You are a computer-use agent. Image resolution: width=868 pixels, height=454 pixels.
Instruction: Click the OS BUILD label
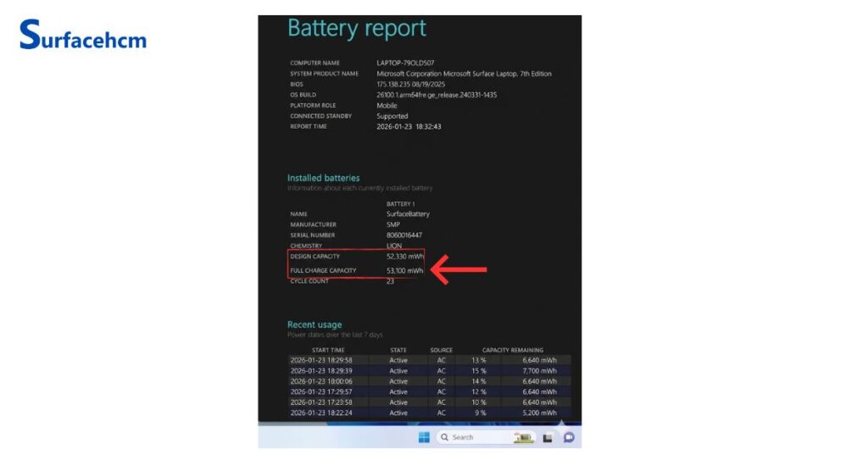[x=303, y=95]
